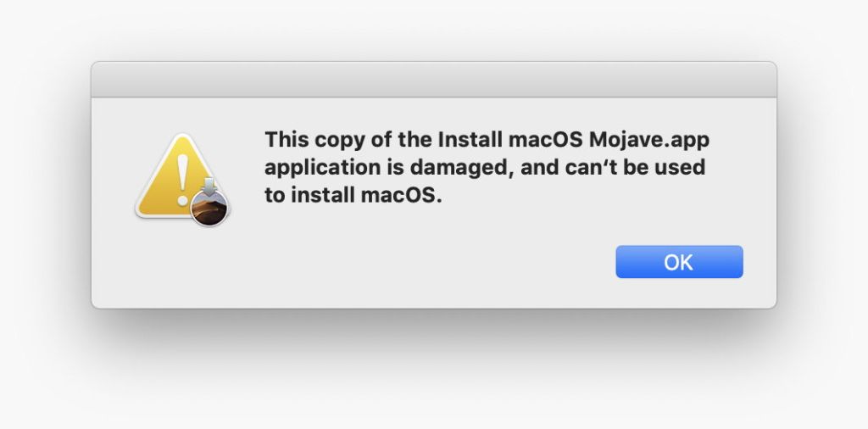
Task: Click the Mojave installer badge on the warning icon
Action: [x=209, y=208]
